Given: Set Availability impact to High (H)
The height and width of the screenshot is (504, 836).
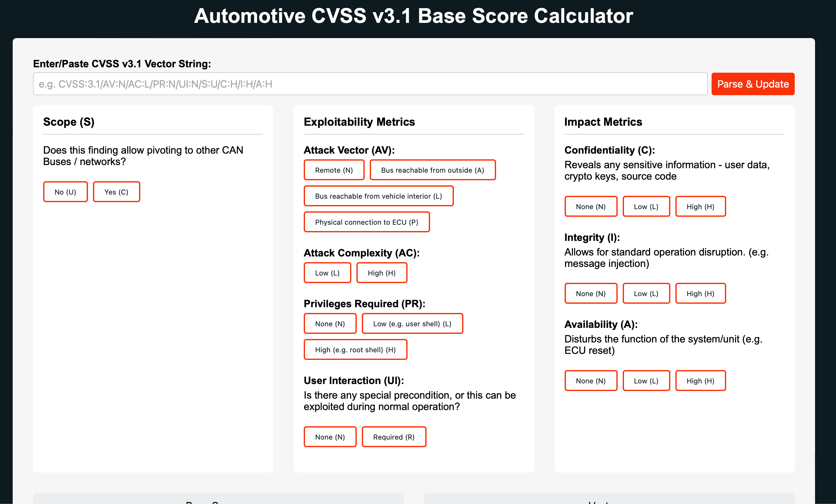Looking at the screenshot, I should pos(700,381).
